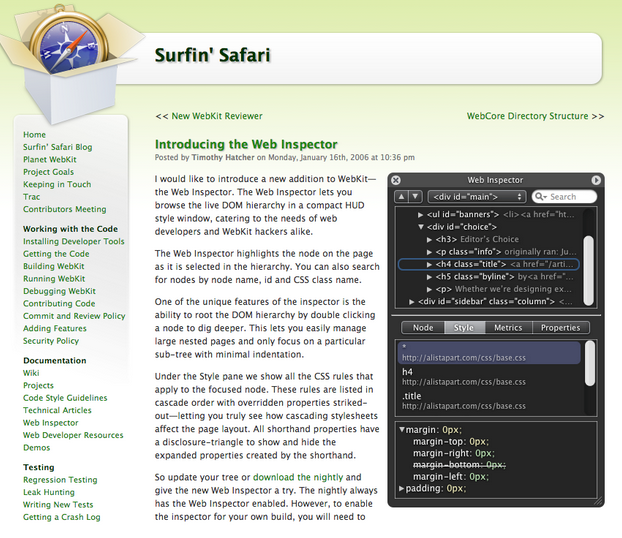Select previous node with up arrow button
622x538 pixels.
[401, 196]
